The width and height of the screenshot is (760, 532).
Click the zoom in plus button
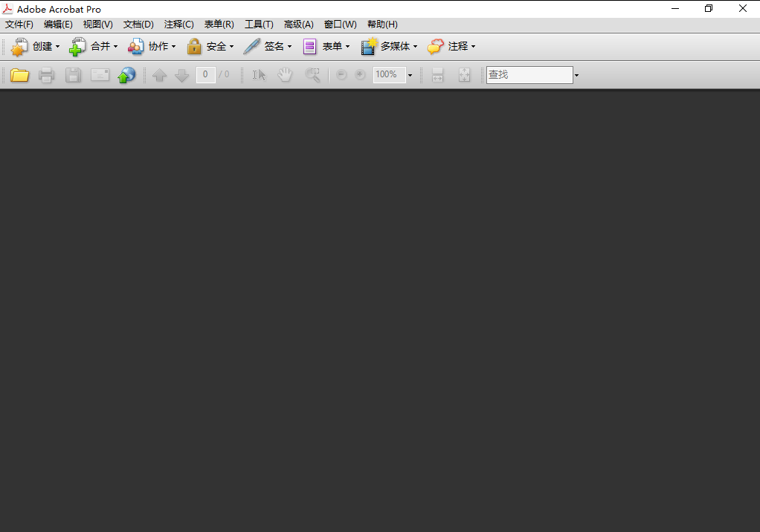pos(360,74)
